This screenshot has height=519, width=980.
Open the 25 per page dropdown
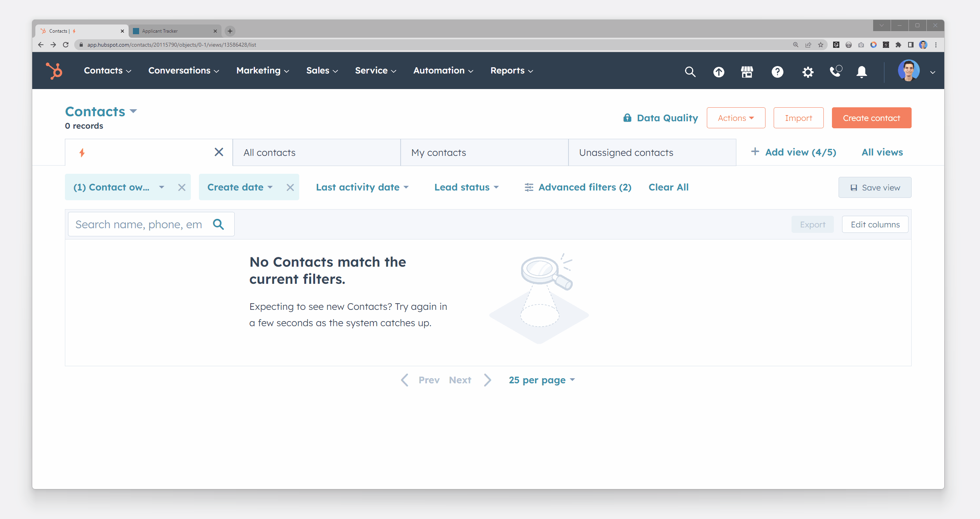(542, 380)
